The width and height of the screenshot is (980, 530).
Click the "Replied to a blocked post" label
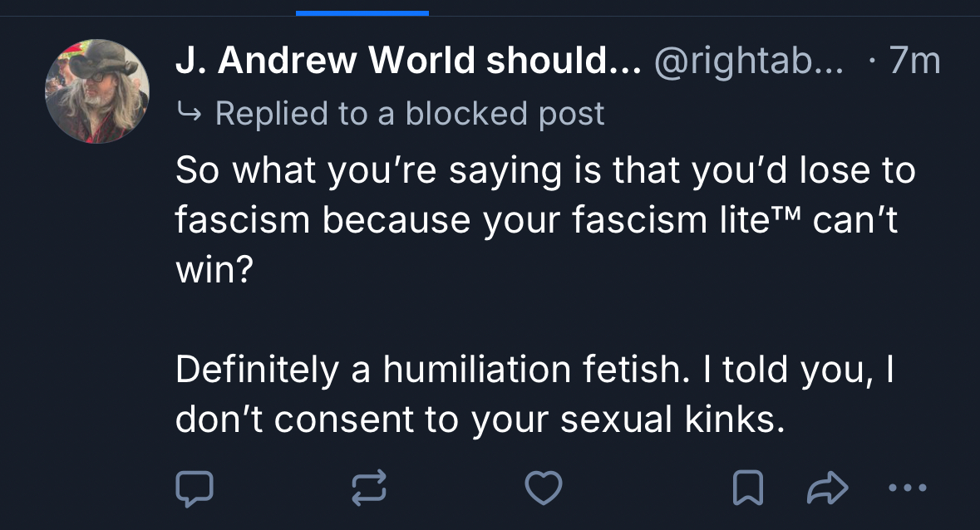pyautogui.click(x=410, y=114)
